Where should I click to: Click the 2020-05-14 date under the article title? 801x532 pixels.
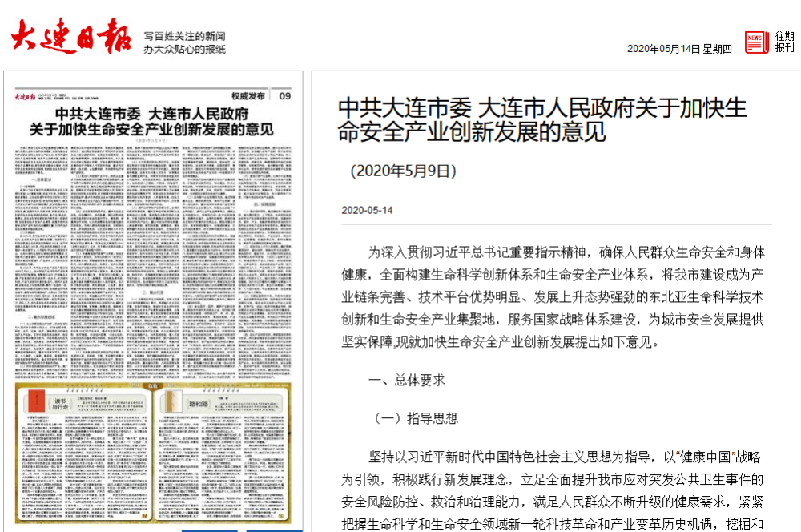pos(367,210)
